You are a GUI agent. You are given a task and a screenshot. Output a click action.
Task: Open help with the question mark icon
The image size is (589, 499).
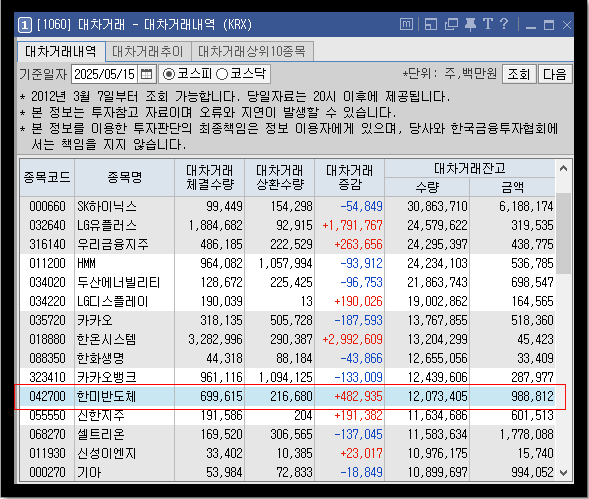coord(504,24)
